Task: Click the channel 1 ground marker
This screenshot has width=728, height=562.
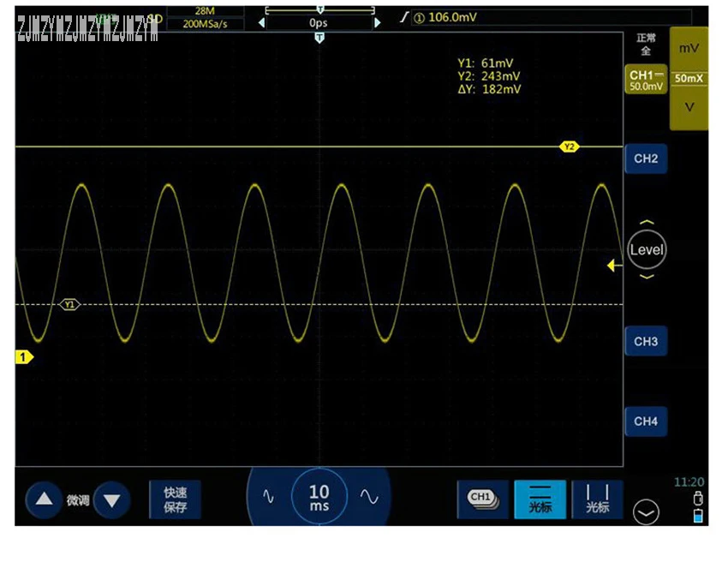Action: [x=24, y=357]
